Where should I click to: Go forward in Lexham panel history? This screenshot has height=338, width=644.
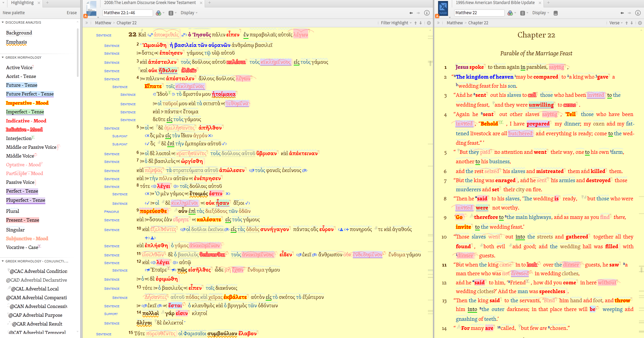(418, 13)
